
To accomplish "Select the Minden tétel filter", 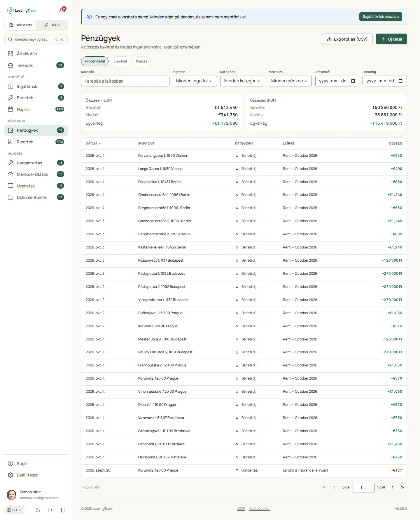I will [x=95, y=61].
